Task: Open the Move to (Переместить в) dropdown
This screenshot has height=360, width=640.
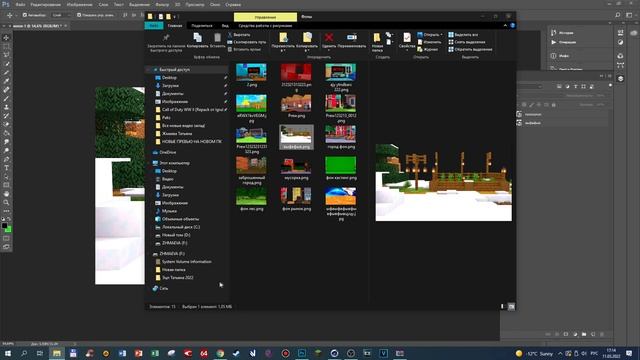Action: (x=283, y=42)
